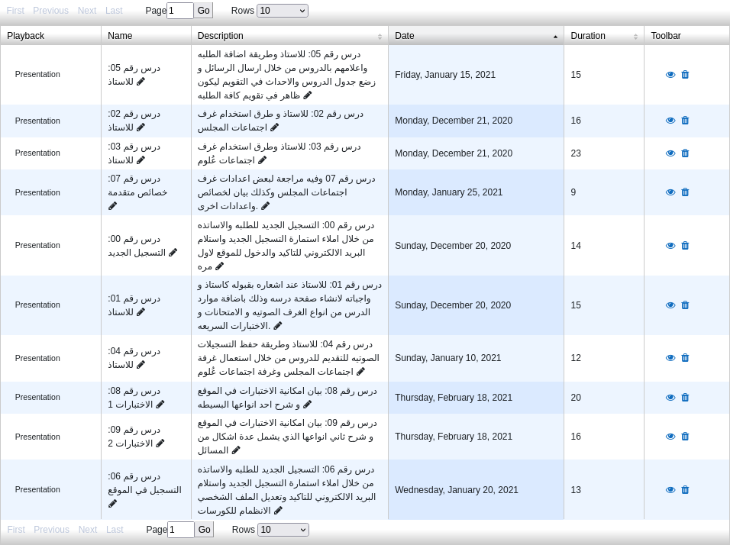Toggle visibility eye for lesson 06 recording
Image resolution: width=756 pixels, height=545 pixels.
coord(670,490)
